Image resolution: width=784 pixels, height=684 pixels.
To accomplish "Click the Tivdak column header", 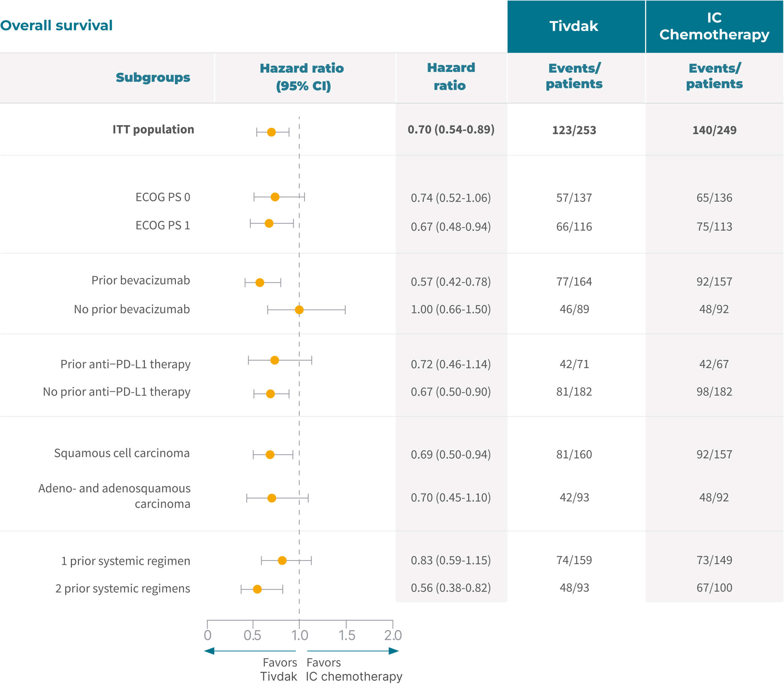I will pos(575,27).
